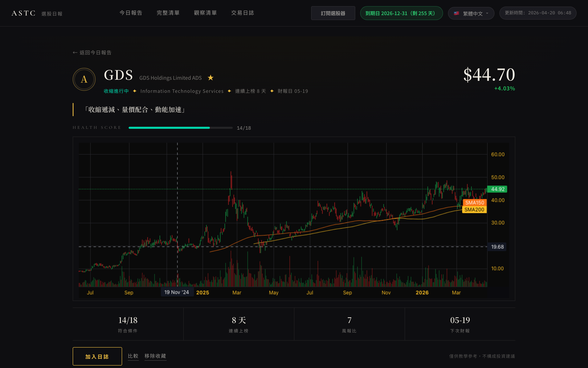This screenshot has width=588, height=368.
Task: Click the 19.68 crosshair price label
Action: 497,247
